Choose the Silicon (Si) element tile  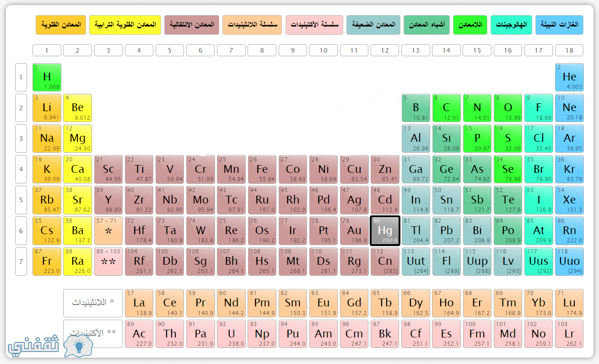click(x=446, y=138)
